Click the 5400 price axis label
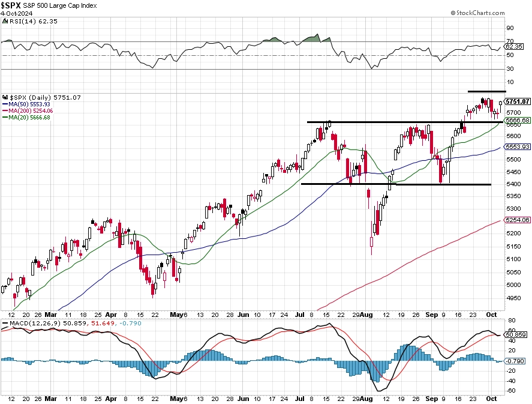Viewport: 532px width, 404px height. 513,184
